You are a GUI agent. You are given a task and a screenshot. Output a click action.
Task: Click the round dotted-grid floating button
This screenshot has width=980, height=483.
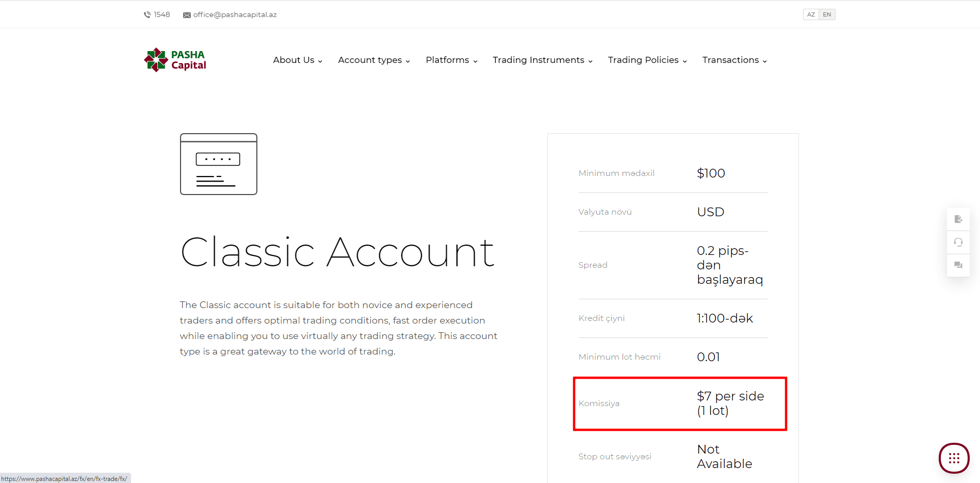coord(954,458)
